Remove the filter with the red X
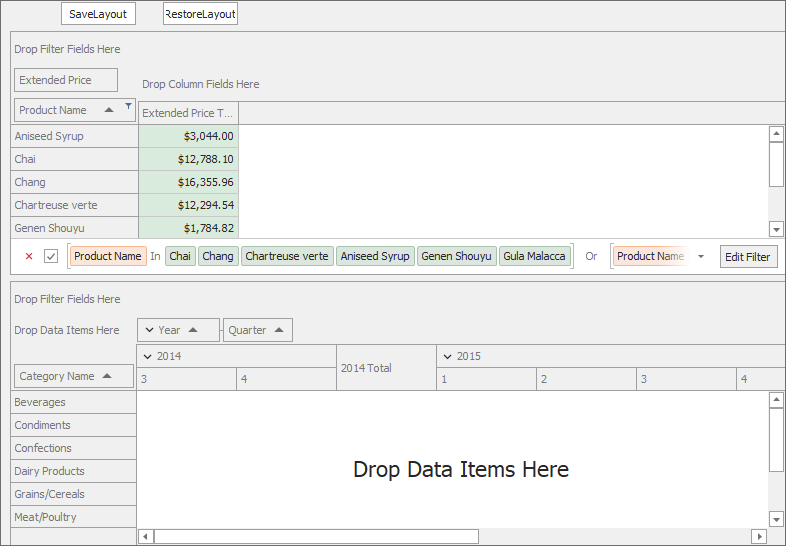 [29, 256]
